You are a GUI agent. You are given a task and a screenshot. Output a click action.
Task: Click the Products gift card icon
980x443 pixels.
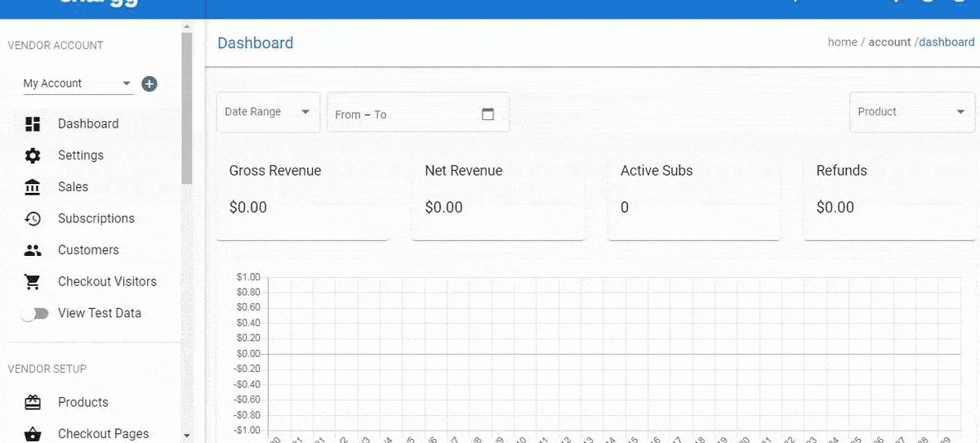33,402
